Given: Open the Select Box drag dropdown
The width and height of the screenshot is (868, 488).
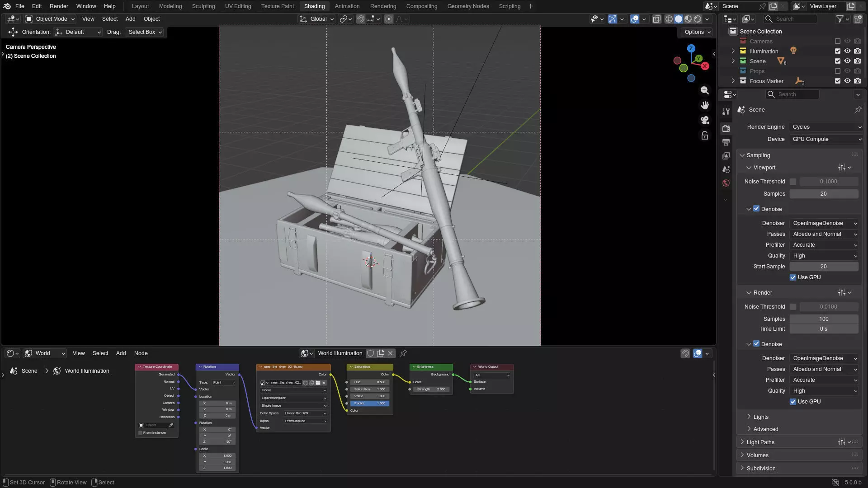Looking at the screenshot, I should click(x=145, y=32).
